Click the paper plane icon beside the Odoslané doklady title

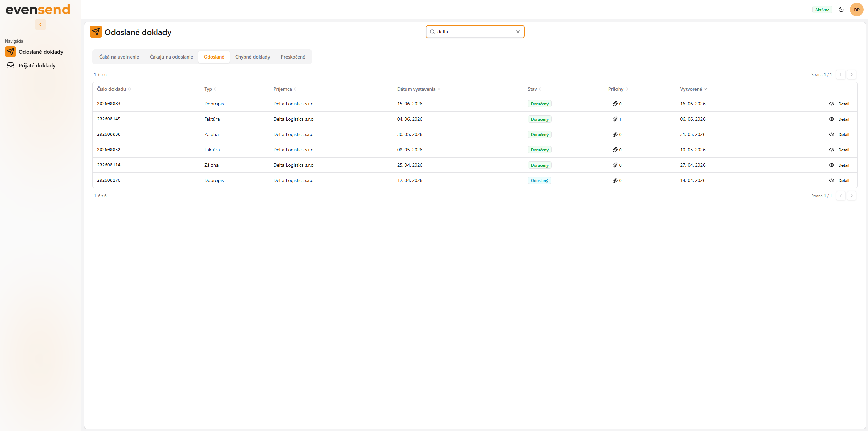[x=96, y=32]
